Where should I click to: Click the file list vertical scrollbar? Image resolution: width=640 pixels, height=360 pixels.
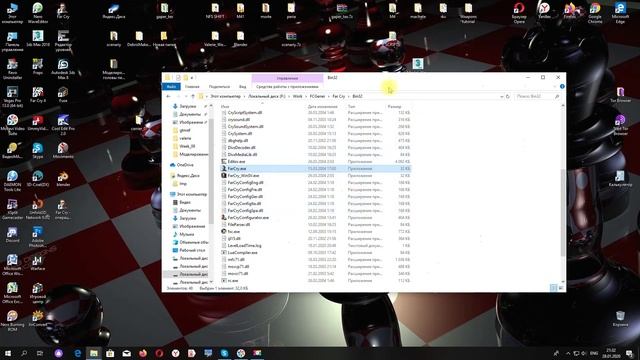tap(563, 212)
